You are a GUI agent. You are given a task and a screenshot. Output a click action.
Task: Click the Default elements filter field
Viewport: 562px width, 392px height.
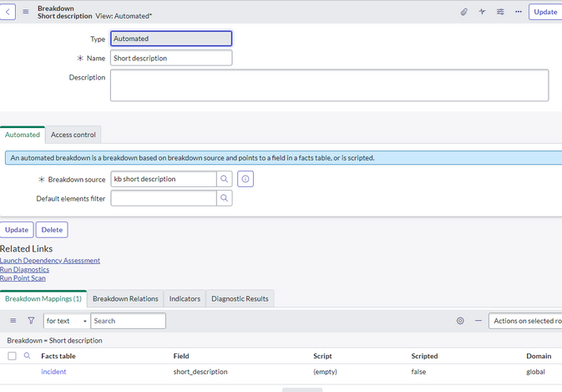click(163, 198)
